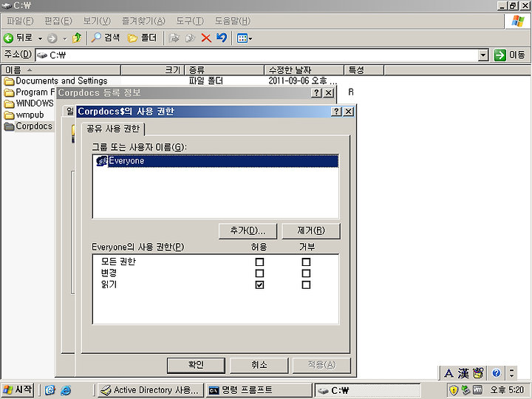
Task: Click language bar A input mode icon
Action: (449, 373)
